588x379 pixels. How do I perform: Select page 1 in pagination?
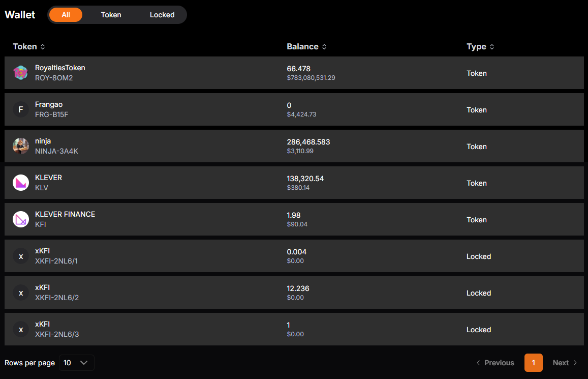(533, 363)
